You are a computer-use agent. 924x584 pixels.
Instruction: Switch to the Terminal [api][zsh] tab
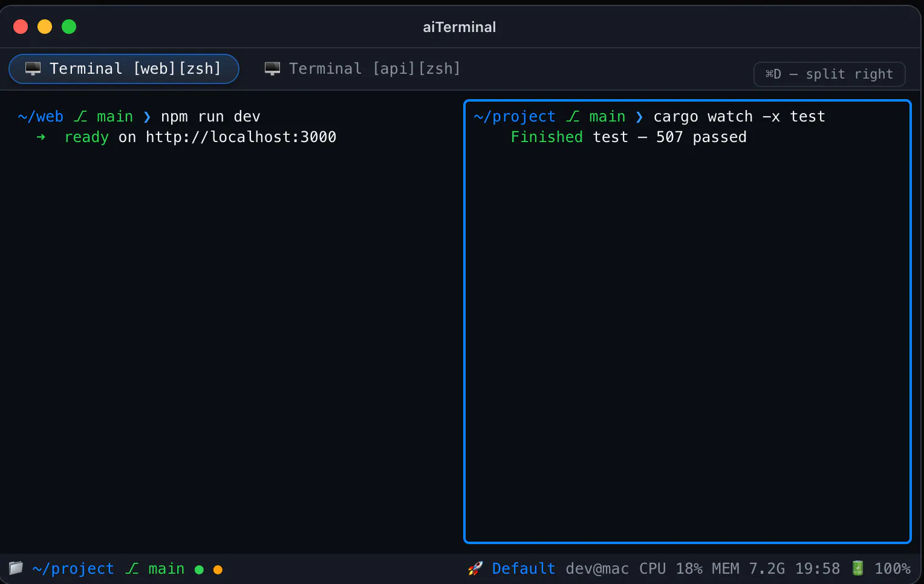pos(363,69)
